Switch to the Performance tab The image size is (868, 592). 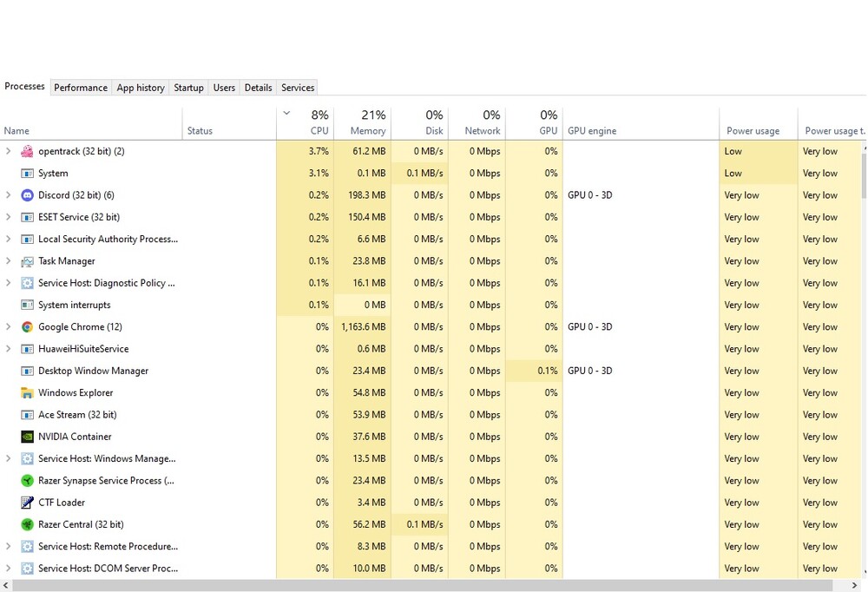pos(81,88)
